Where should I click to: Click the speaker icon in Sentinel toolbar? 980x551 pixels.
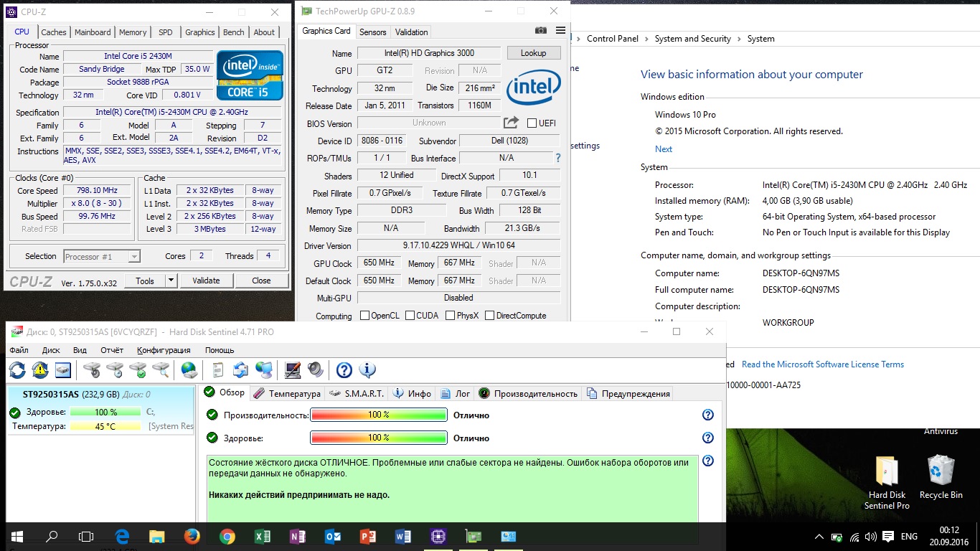316,370
